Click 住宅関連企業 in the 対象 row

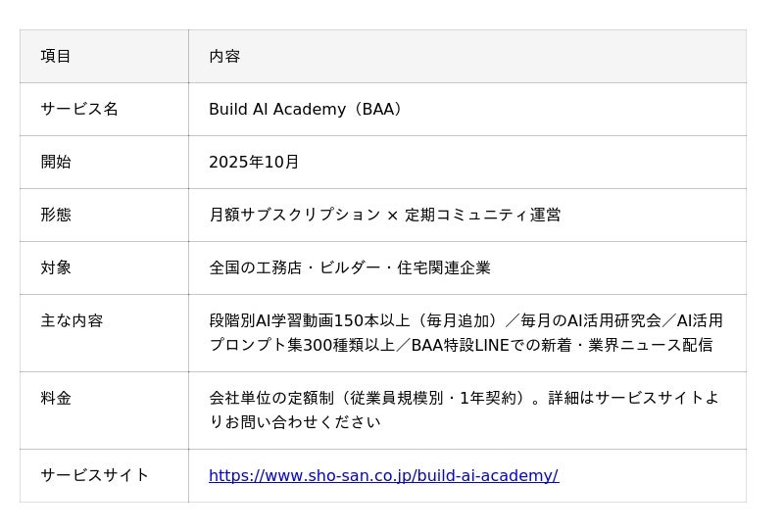(x=444, y=268)
